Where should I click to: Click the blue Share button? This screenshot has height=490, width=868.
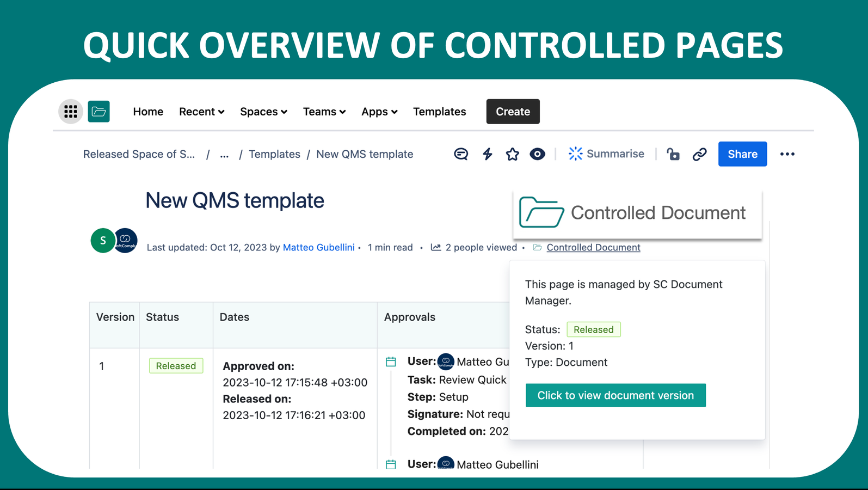(743, 154)
